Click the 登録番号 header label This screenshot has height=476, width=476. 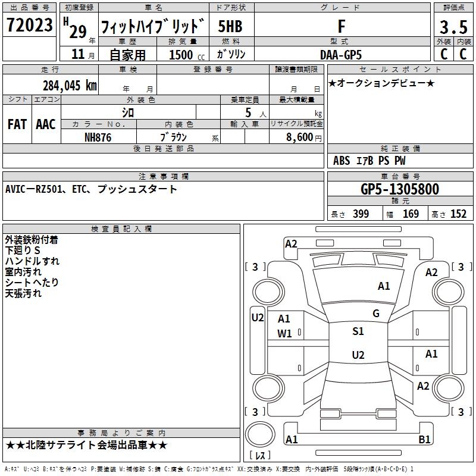point(213,70)
